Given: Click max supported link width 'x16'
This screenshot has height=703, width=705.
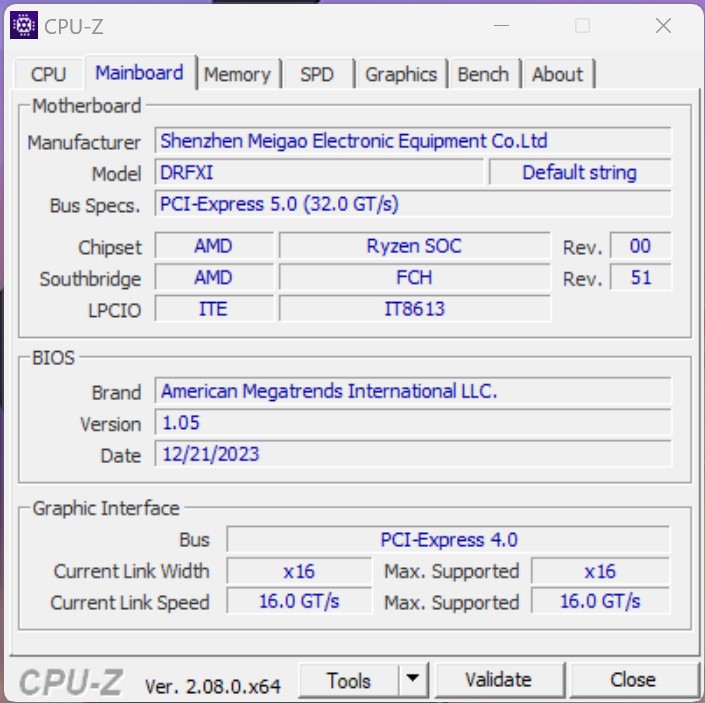Looking at the screenshot, I should point(600,571).
